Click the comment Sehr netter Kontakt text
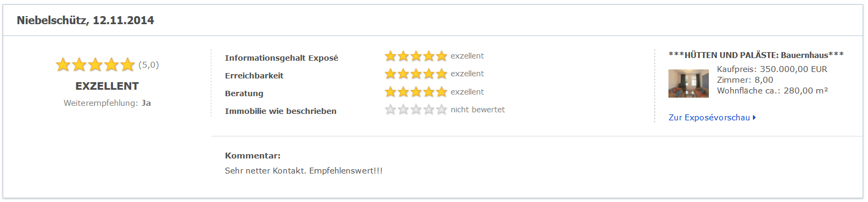The height and width of the screenshot is (202, 868). [x=304, y=171]
